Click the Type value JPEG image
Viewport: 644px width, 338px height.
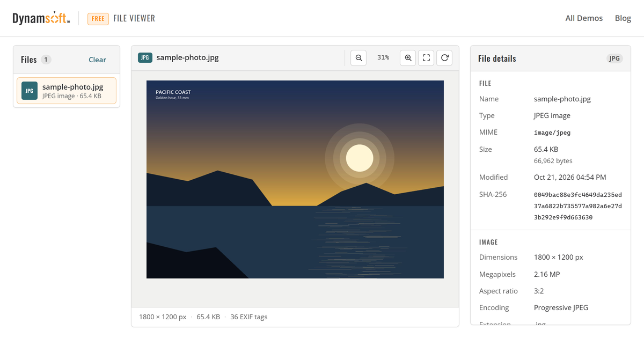click(552, 116)
